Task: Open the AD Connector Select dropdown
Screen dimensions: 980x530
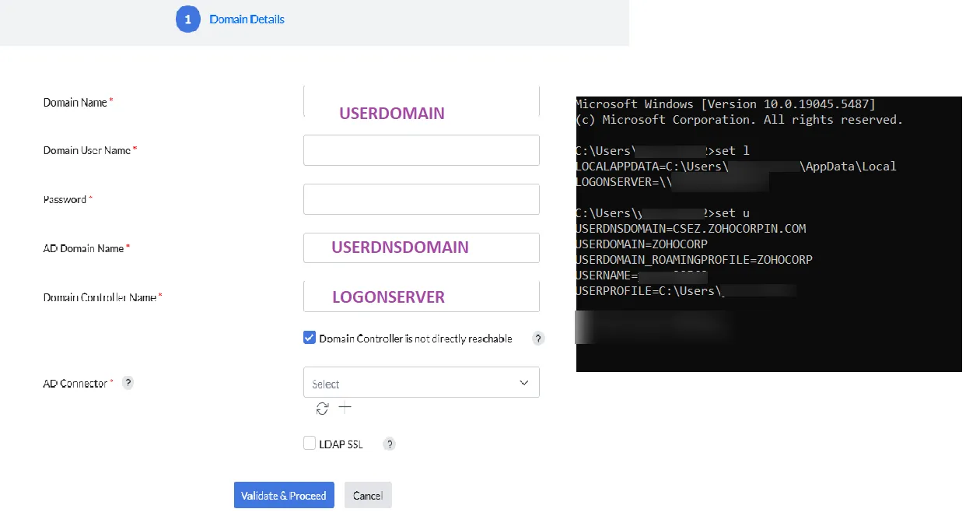Action: tap(422, 383)
